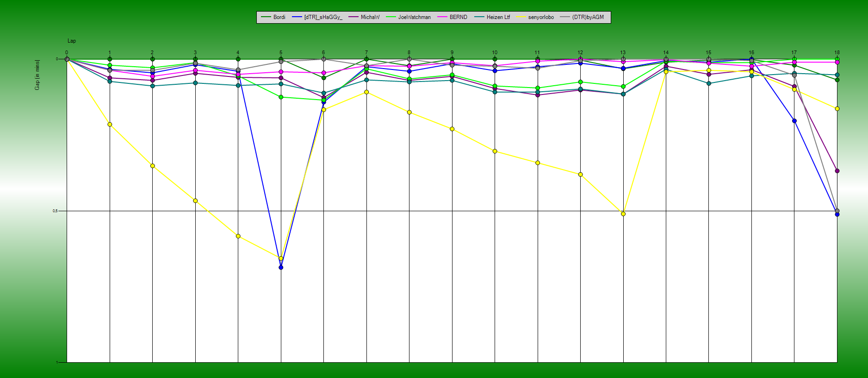Select the light green JoeWatchman point at lap 5
Image resolution: width=868 pixels, height=378 pixels.
(x=281, y=97)
